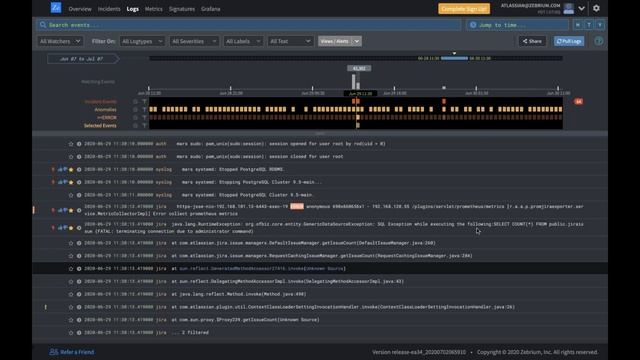Click the sun.reflect.GeneratedMethodAccessor log line
640x360 pixels.
[320, 269]
